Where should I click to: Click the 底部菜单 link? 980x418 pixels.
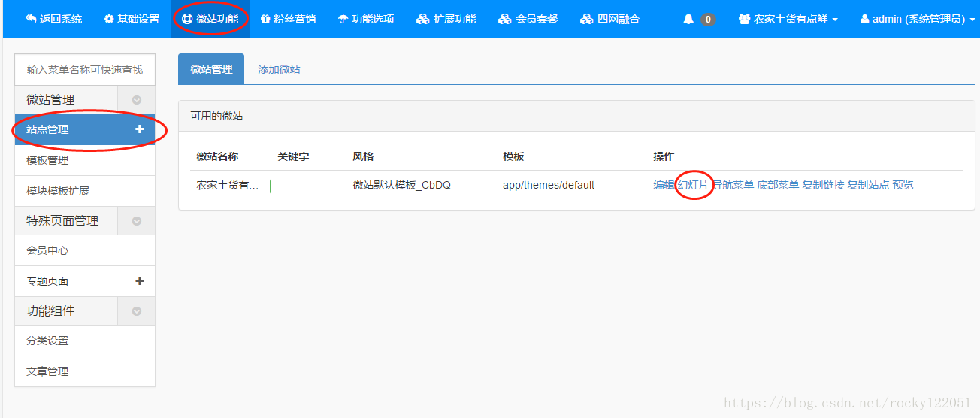(x=778, y=185)
